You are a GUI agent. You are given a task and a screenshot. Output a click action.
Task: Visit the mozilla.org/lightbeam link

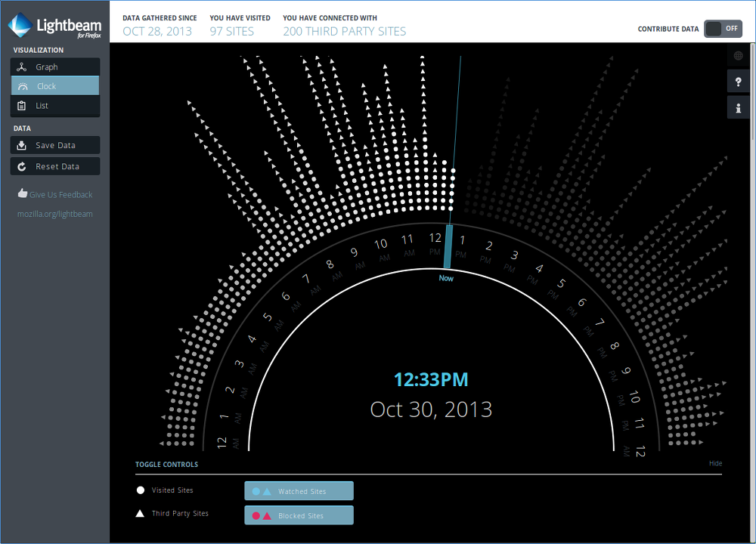click(55, 214)
